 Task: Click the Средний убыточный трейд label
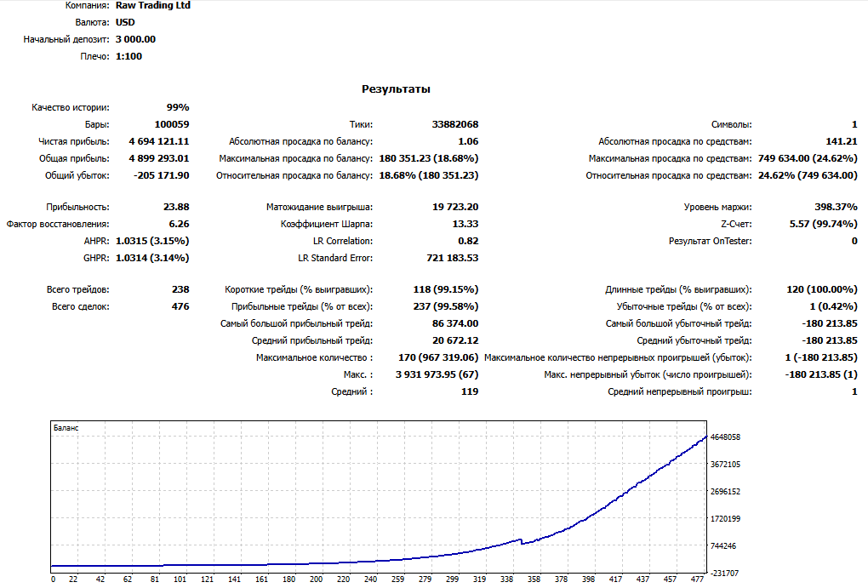[694, 340]
